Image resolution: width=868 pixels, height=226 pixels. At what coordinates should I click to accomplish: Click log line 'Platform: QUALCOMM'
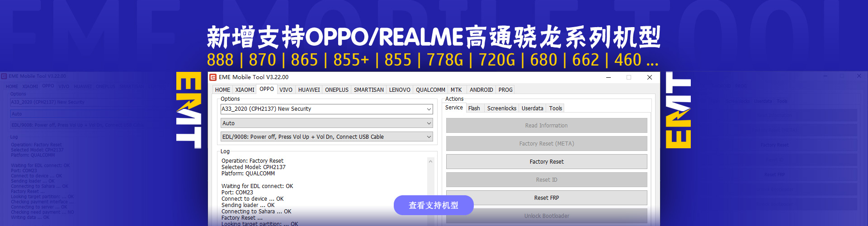point(248,174)
